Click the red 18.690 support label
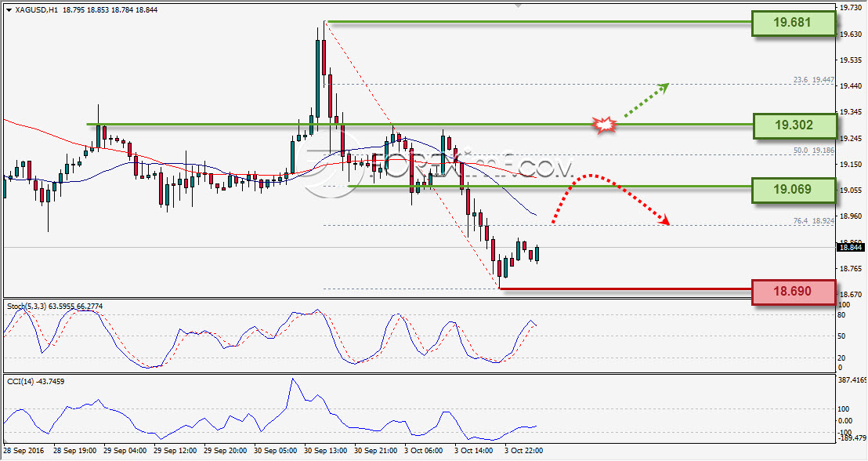The image size is (868, 461). pyautogui.click(x=794, y=292)
